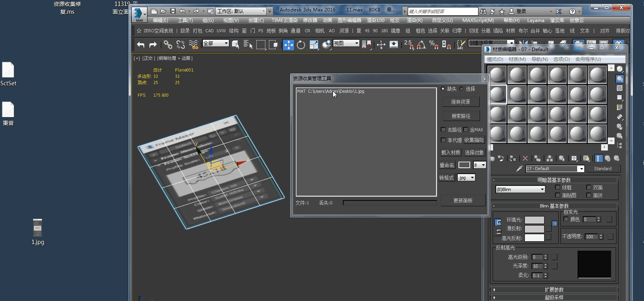644x301 pixels.
Task: Click the 搜索路径 button
Action: [461, 116]
